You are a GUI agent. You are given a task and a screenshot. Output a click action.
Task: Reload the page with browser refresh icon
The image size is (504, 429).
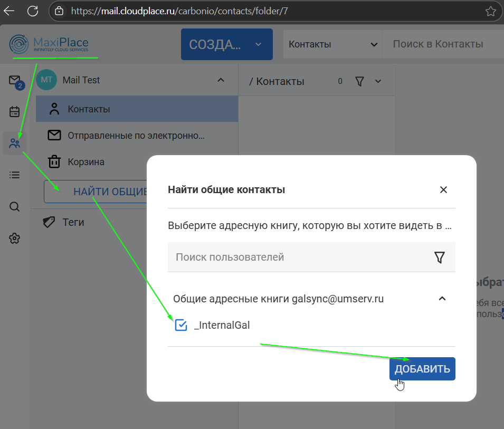coord(33,11)
